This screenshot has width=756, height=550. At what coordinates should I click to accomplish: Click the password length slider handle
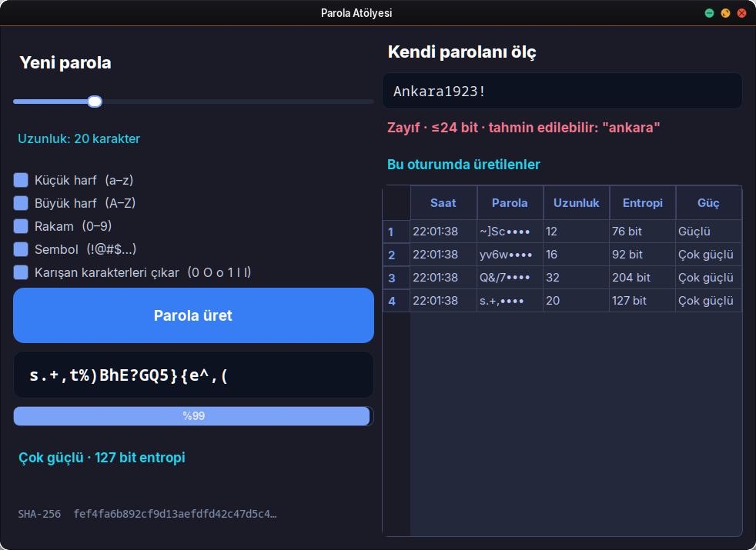(x=95, y=102)
